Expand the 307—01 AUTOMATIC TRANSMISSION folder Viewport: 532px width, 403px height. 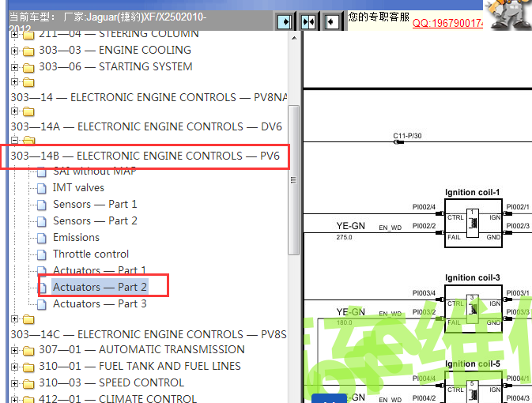[14, 350]
